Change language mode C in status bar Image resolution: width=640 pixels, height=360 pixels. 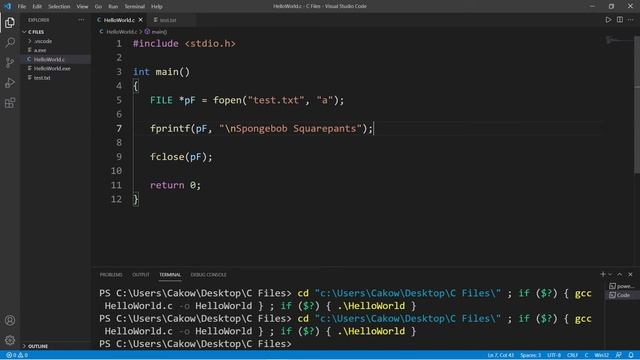click(586, 355)
